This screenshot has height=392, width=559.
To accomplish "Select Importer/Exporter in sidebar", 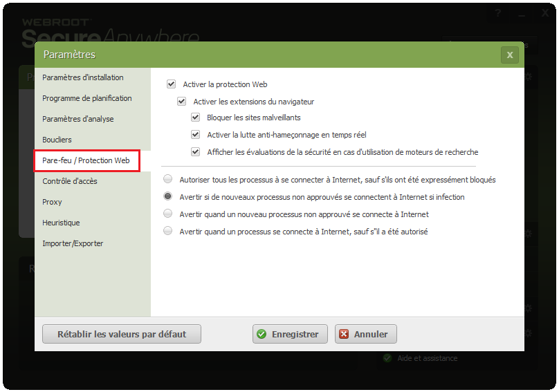I will [73, 243].
